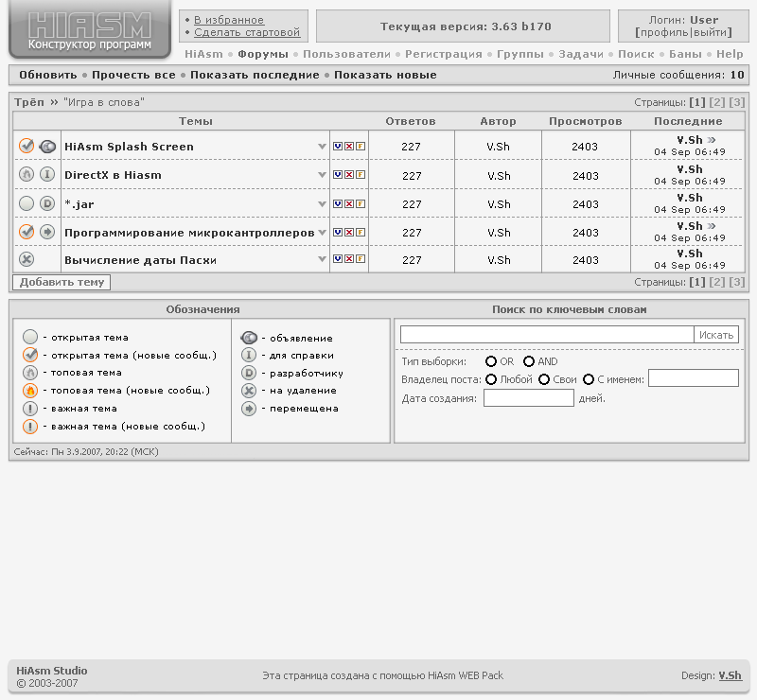Expand dropdown arrow for HiAsm Splash Screen topic
757x700 pixels.
(323, 147)
